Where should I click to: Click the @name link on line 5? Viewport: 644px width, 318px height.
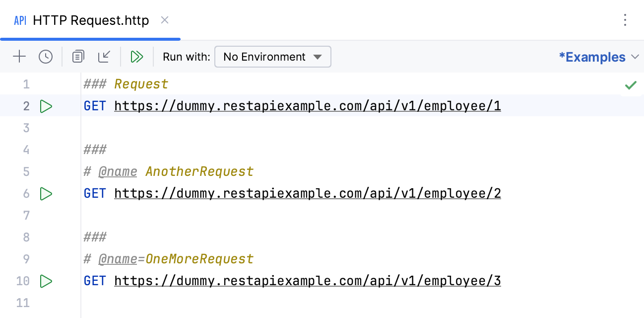[x=118, y=171]
